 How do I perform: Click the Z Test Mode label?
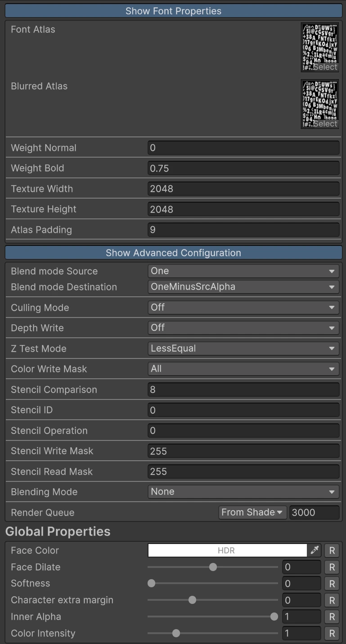[39, 349]
